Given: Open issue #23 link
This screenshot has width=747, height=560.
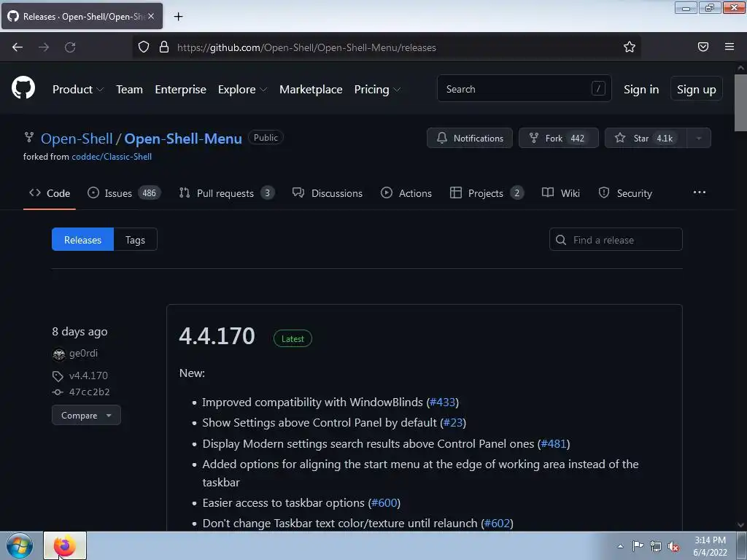Looking at the screenshot, I should click(453, 423).
